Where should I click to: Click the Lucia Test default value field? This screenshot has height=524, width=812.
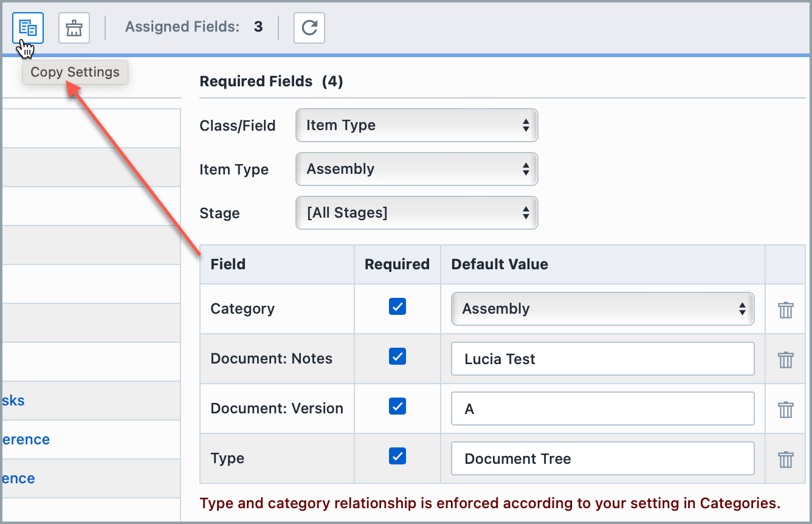(x=602, y=359)
